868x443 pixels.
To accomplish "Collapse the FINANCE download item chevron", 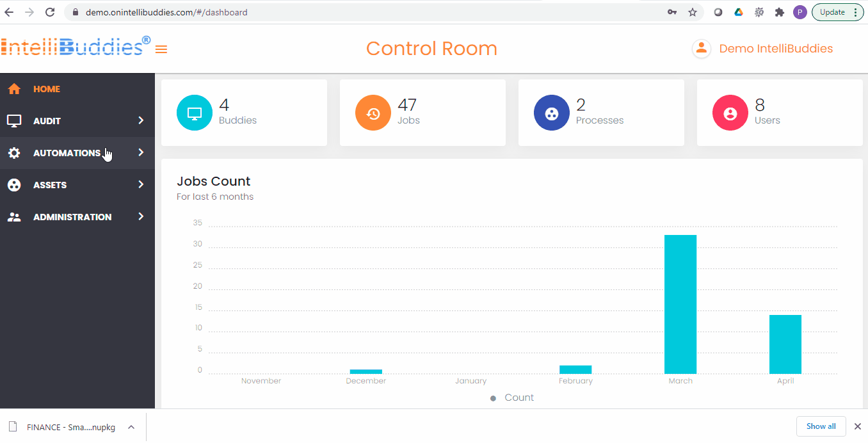I will pyautogui.click(x=131, y=426).
